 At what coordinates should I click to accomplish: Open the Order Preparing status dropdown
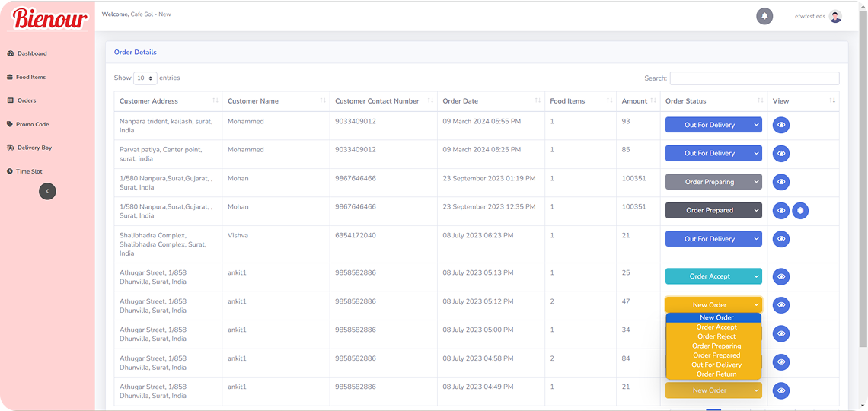point(713,182)
